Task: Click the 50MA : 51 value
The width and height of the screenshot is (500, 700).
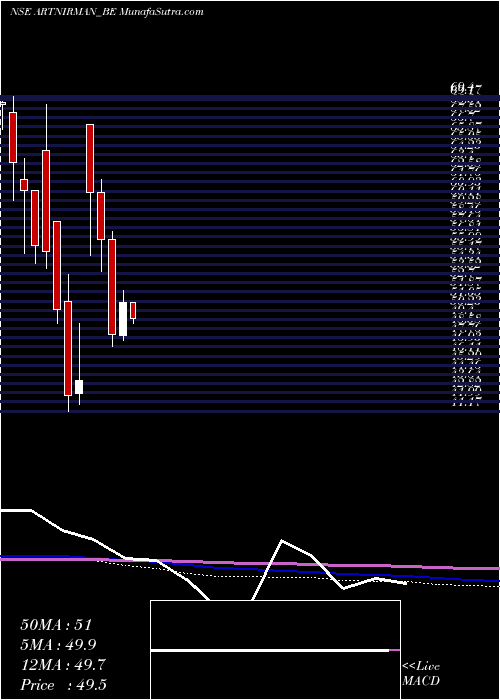Action: (56, 625)
